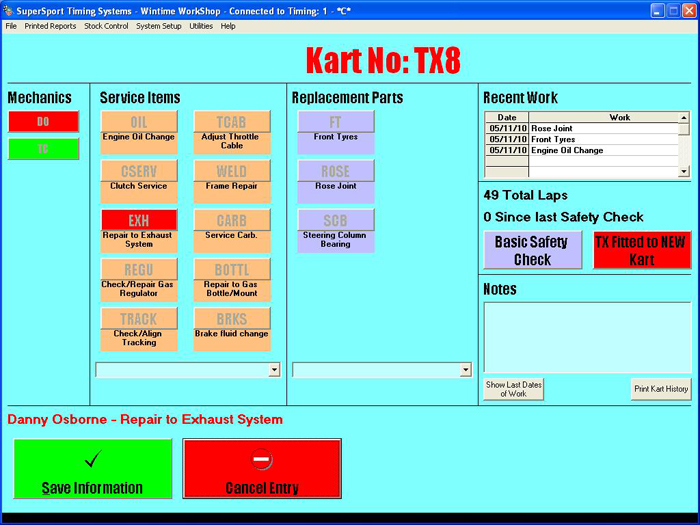Click the Basic Safety Check button
700x525 pixels.
tap(533, 250)
